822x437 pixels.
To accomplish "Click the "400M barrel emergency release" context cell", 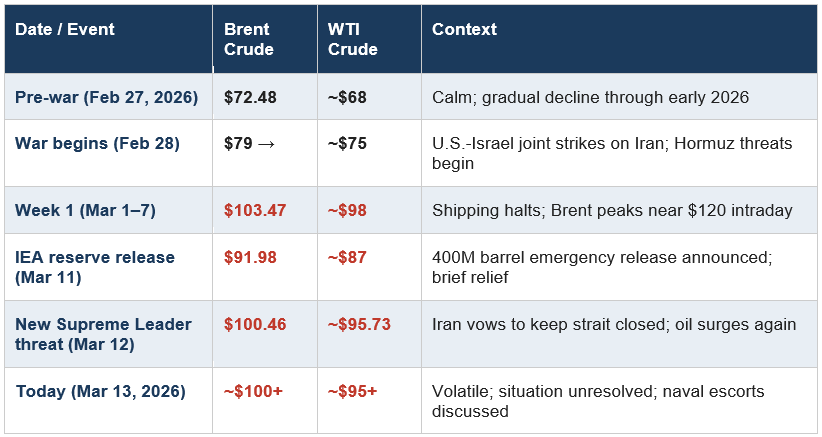I will click(601, 267).
